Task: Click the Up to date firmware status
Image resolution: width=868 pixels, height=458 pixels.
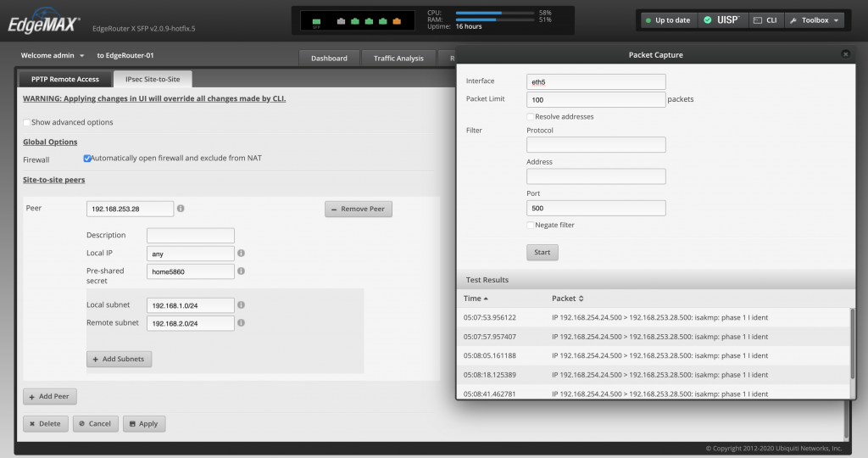Action: [x=668, y=20]
